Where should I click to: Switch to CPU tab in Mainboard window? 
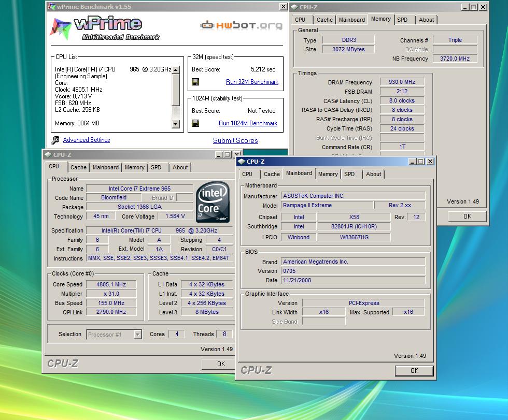tap(247, 174)
